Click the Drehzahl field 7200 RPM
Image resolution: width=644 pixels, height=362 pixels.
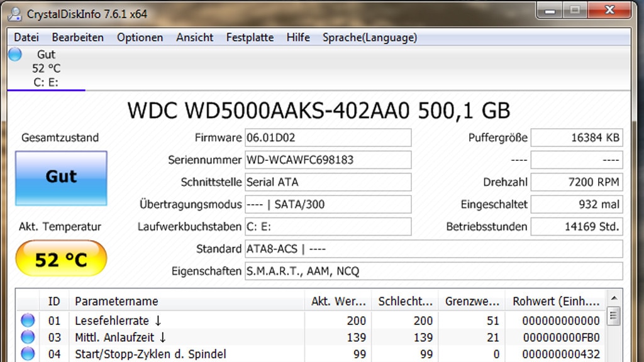(577, 182)
